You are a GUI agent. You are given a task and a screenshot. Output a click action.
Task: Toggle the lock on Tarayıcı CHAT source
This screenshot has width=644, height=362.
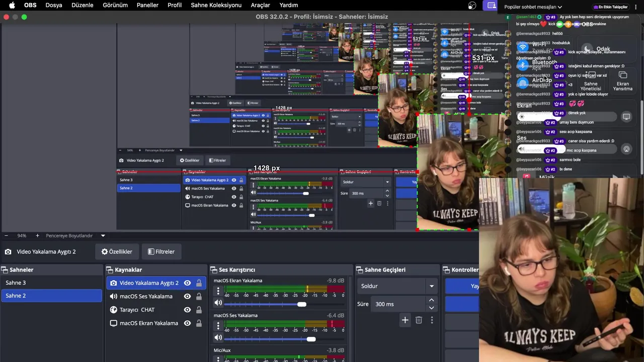[x=199, y=310]
